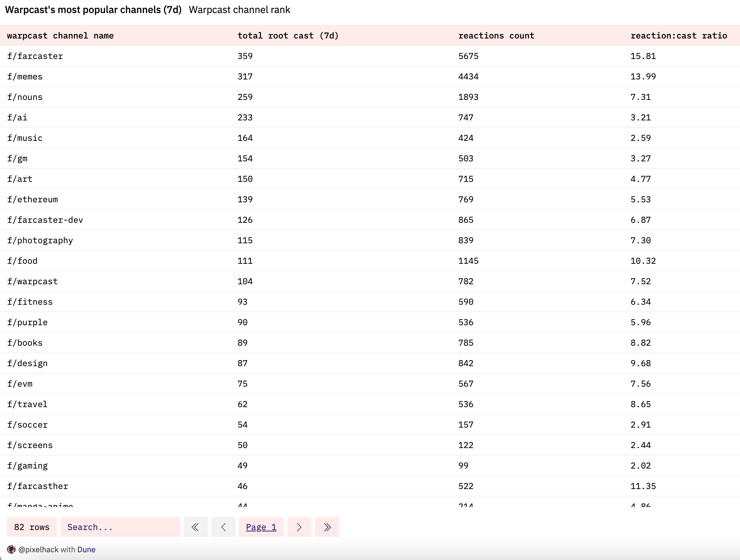Open the Warpcast's most popular channels title
This screenshot has width=740, height=560.
coord(93,10)
